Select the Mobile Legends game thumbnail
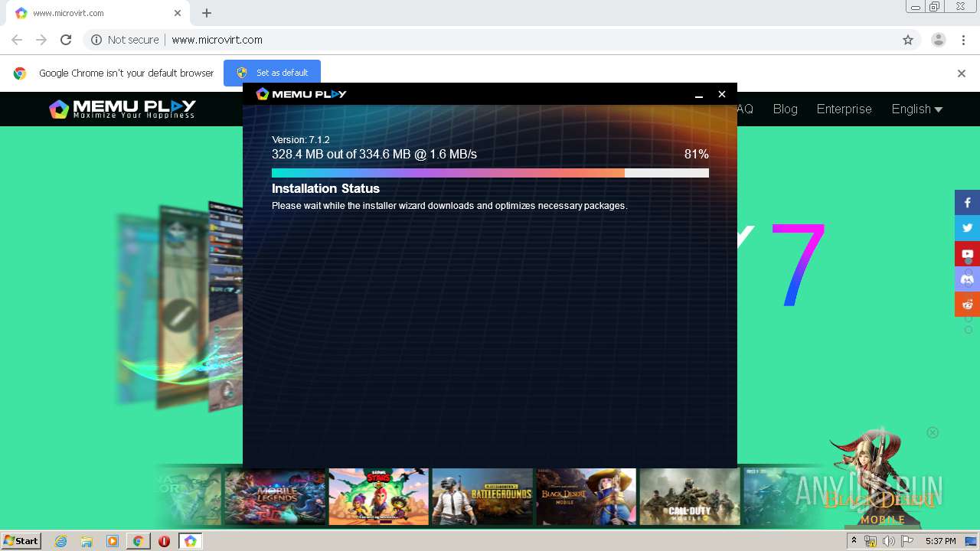Viewport: 980px width, 551px height. 275,497
